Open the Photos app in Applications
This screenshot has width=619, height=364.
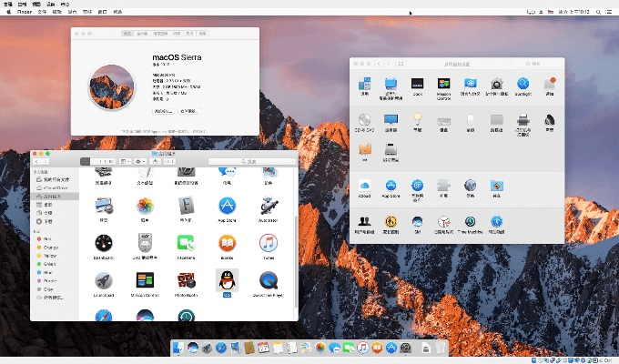tap(144, 207)
